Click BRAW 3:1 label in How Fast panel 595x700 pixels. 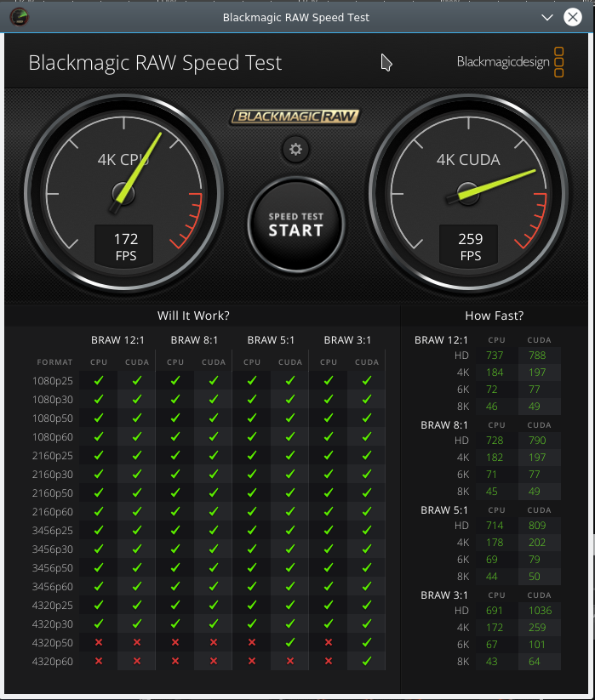pyautogui.click(x=444, y=595)
